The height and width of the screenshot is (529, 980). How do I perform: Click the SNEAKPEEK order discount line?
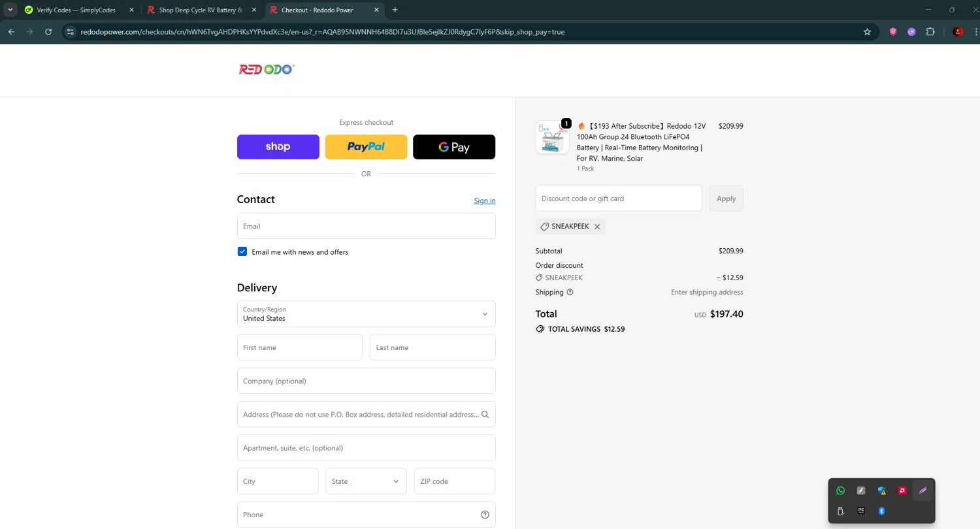click(639, 278)
